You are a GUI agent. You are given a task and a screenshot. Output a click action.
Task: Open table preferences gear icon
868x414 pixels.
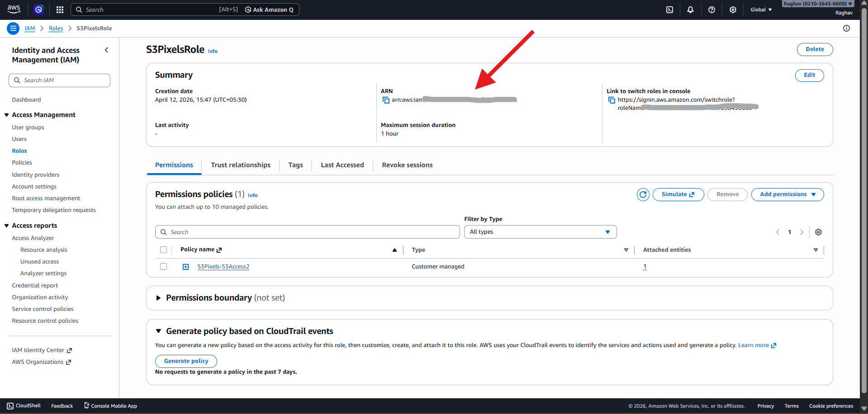[818, 232]
